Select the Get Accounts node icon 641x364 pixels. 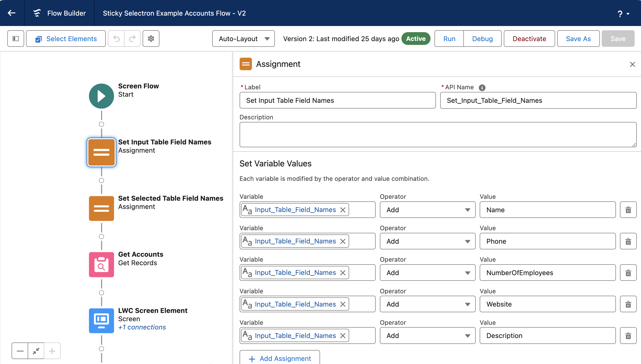coord(101,264)
